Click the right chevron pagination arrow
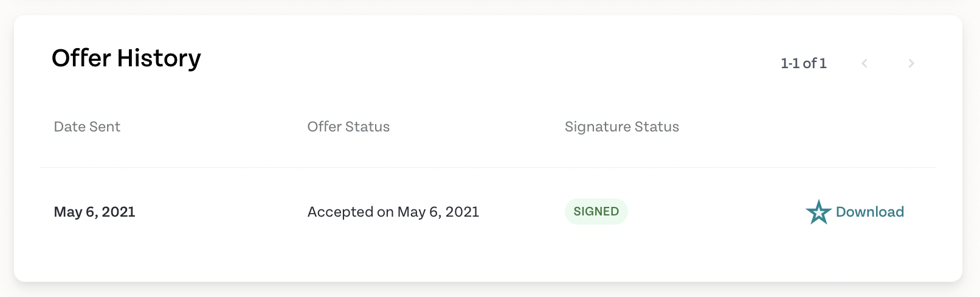Screen dimensions: 980x297 tap(911, 63)
